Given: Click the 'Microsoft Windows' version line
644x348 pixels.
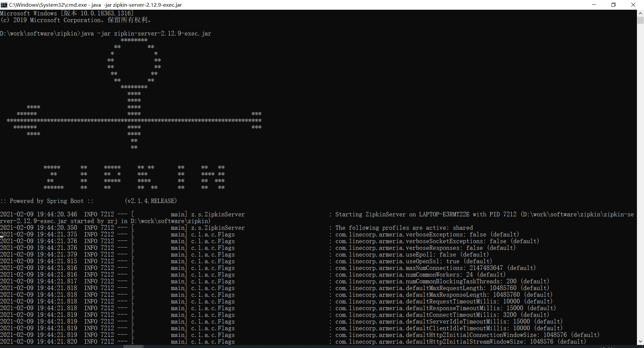Looking at the screenshot, I should pyautogui.click(x=67, y=13).
